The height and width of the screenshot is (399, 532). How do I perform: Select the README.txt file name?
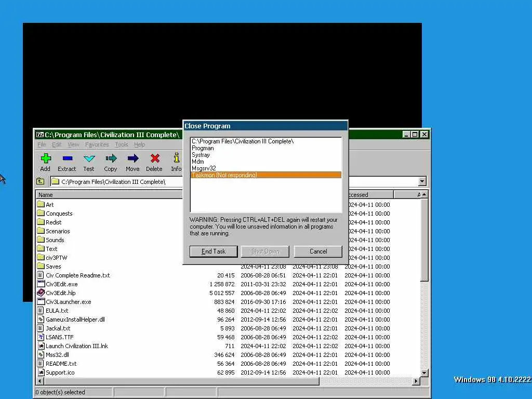click(61, 363)
